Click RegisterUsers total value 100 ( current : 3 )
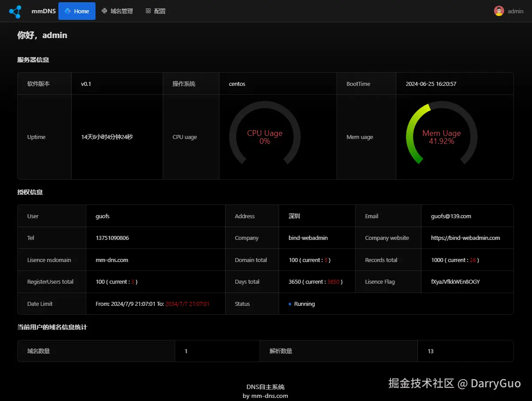The width and height of the screenshot is (532, 401). 117,281
